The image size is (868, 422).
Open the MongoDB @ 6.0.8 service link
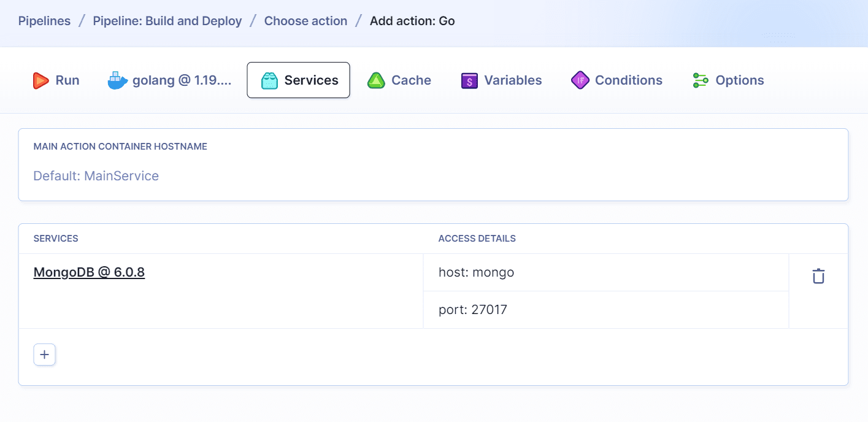(89, 272)
